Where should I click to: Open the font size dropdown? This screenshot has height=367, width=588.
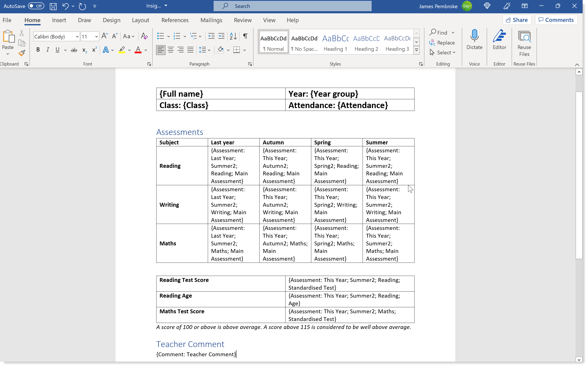pyautogui.click(x=97, y=37)
